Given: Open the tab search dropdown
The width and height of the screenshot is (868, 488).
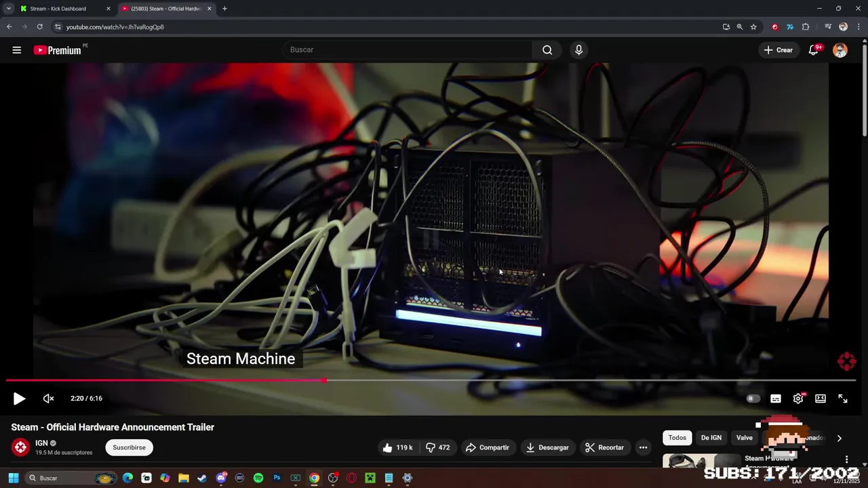Looking at the screenshot, I should pos(8,9).
